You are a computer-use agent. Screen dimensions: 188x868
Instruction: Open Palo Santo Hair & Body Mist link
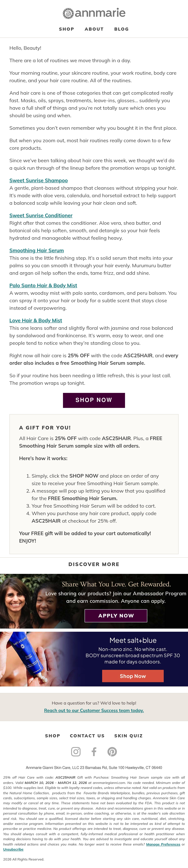[x=43, y=285]
